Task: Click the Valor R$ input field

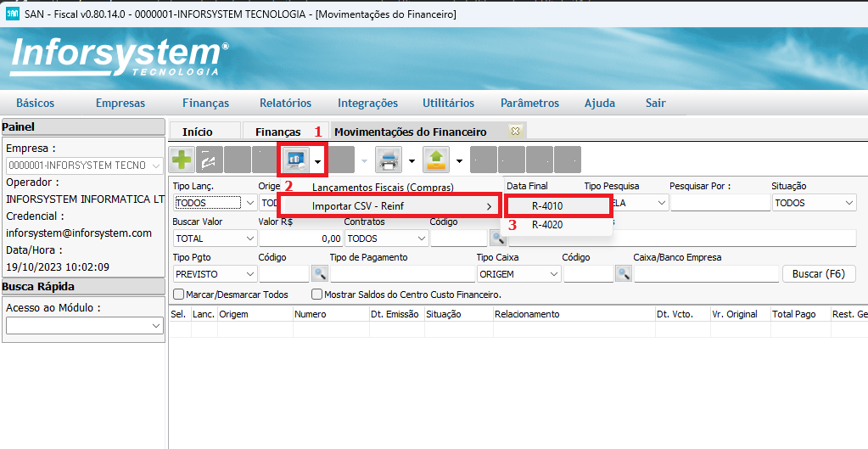Action: [300, 239]
